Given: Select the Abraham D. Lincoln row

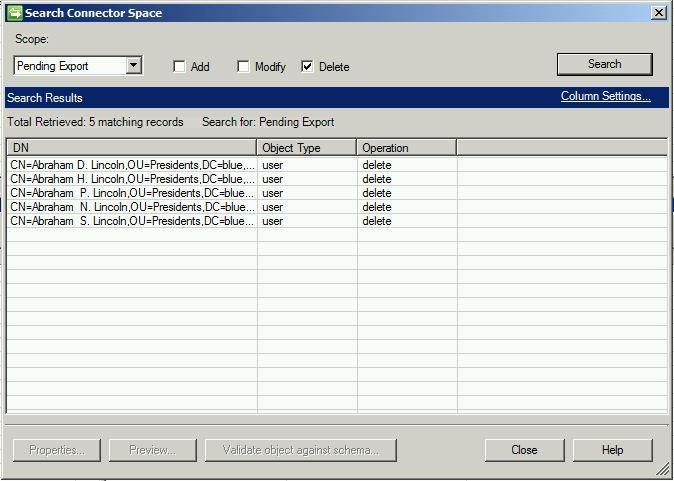Looking at the screenshot, I should [337, 165].
